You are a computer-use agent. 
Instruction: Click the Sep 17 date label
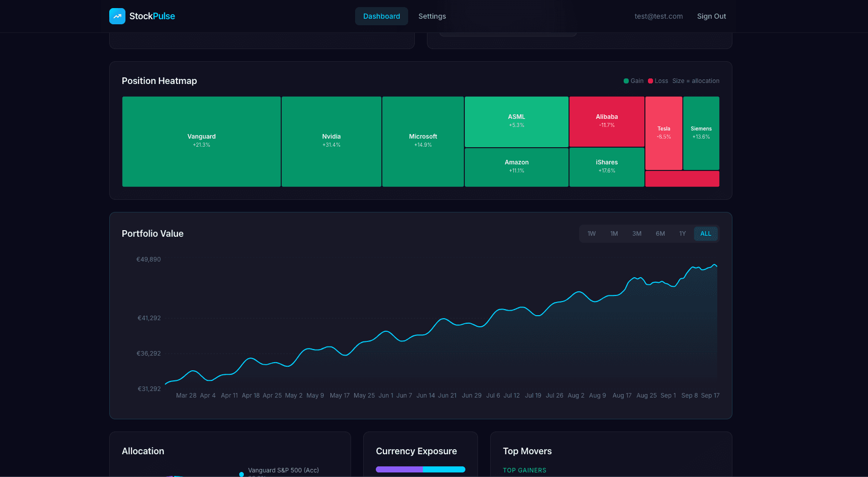(710, 396)
